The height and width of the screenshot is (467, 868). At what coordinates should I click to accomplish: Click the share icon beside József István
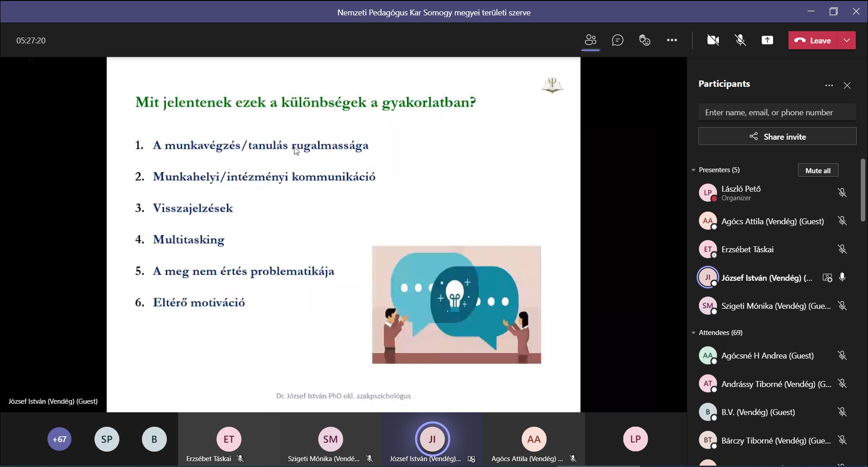coord(827,278)
